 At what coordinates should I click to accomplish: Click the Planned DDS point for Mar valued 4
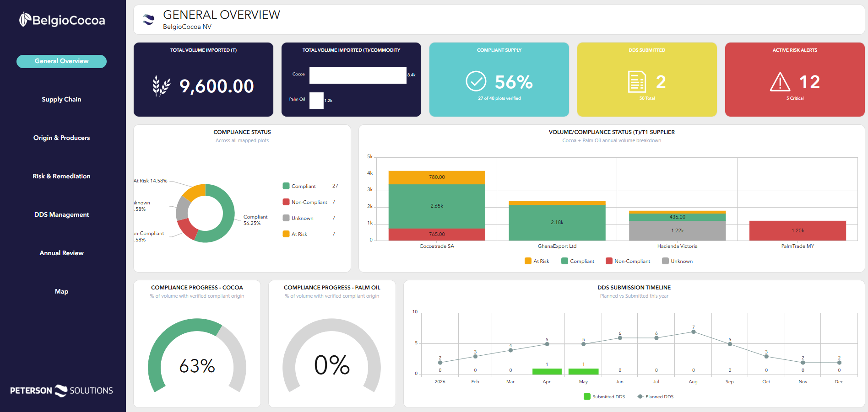point(510,350)
